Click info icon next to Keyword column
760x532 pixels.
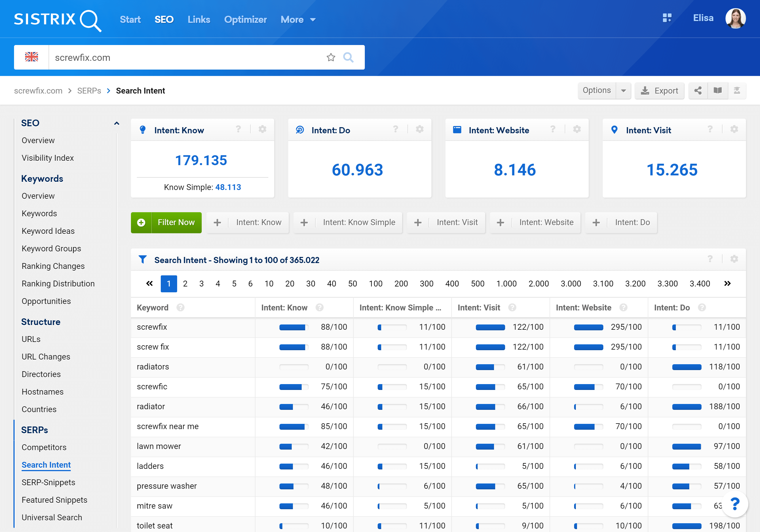coord(180,308)
